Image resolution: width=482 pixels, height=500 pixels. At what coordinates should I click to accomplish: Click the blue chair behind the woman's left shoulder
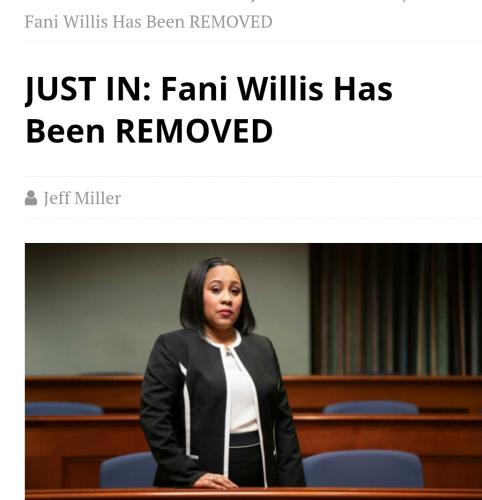click(x=371, y=408)
